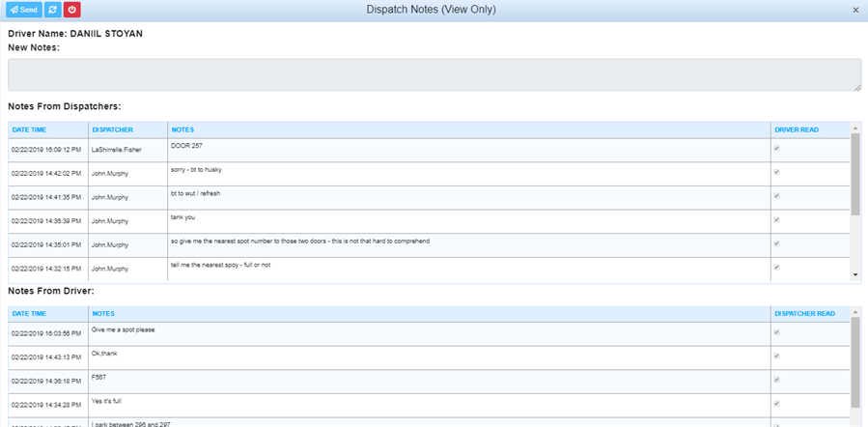The width and height of the screenshot is (868, 427).
Task: Toggle Driver Read checkbox for 'bt to wut / refresh'
Action: (776, 196)
